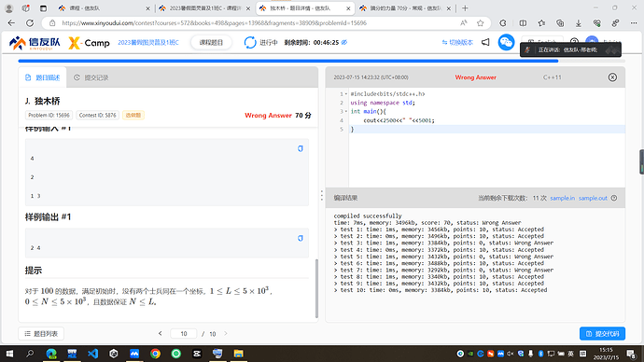Switch to fourth browser tab 70分
The image size is (644, 362).
pyautogui.click(x=404, y=8)
